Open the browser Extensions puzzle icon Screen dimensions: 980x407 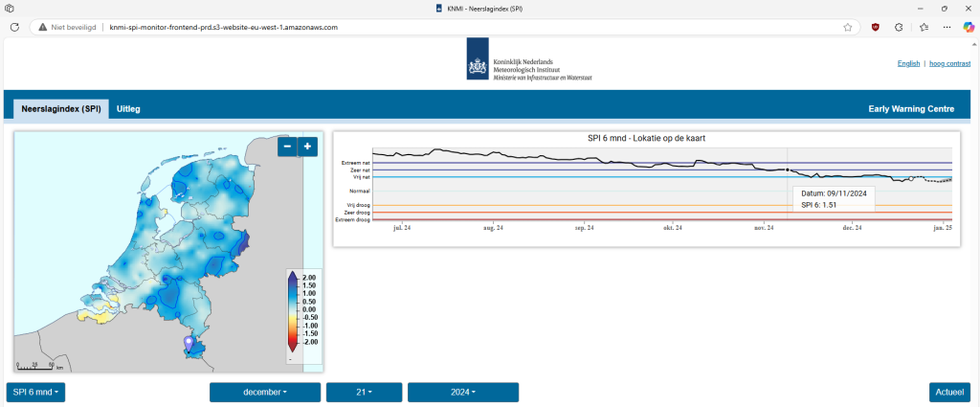click(x=899, y=27)
